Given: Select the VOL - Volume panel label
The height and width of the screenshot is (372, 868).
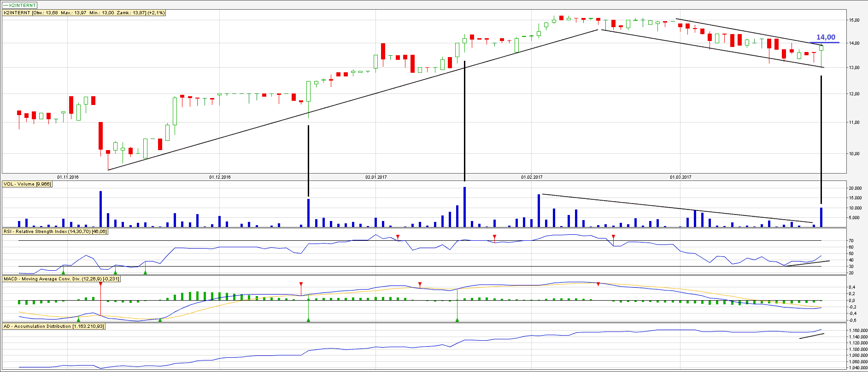Looking at the screenshot, I should (27, 184).
